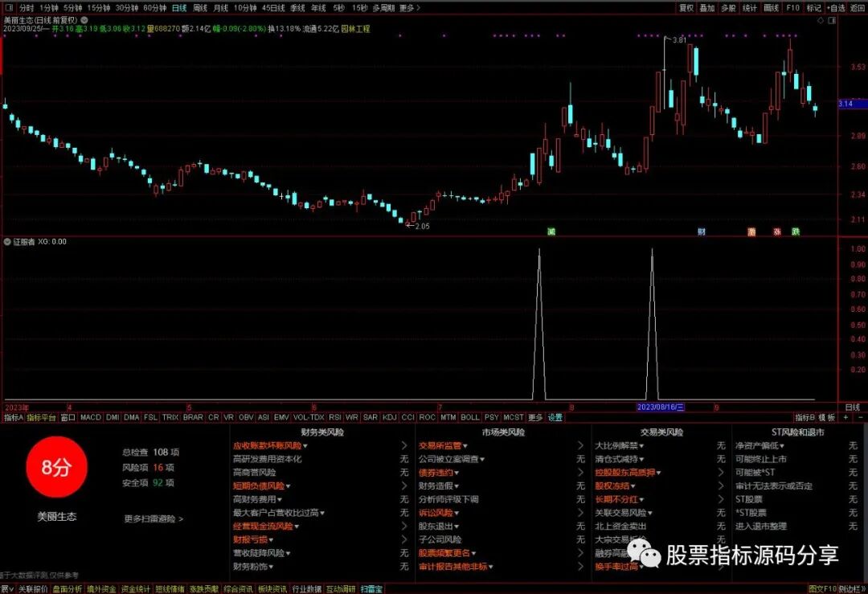Click the minus zoom button at right of indicator bar
This screenshot has height=594, width=868.
tap(860, 417)
